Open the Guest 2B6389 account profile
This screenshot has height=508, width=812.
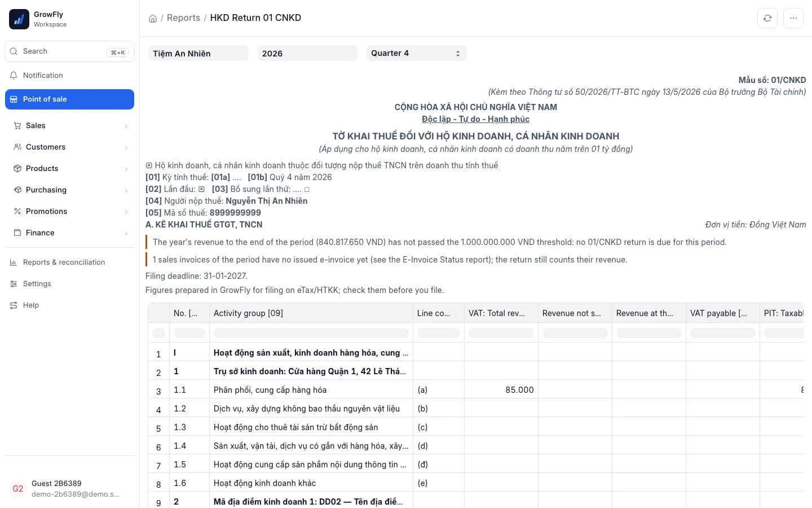point(69,488)
